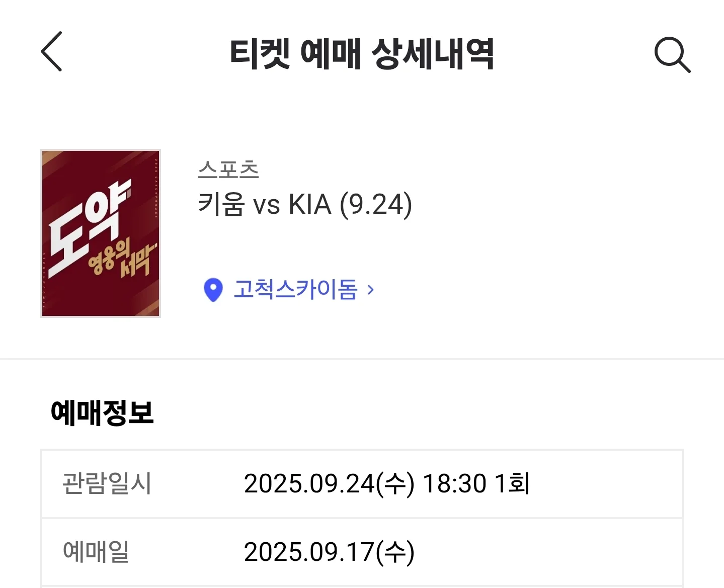Select the 예매정보 section heading
The image size is (724, 588).
(x=102, y=413)
